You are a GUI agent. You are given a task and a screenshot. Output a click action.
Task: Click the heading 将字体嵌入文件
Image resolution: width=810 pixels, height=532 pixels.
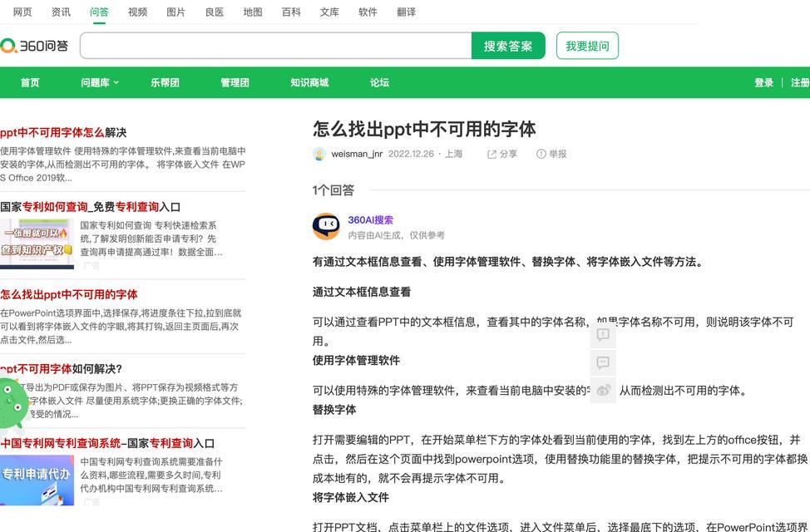[x=351, y=498]
